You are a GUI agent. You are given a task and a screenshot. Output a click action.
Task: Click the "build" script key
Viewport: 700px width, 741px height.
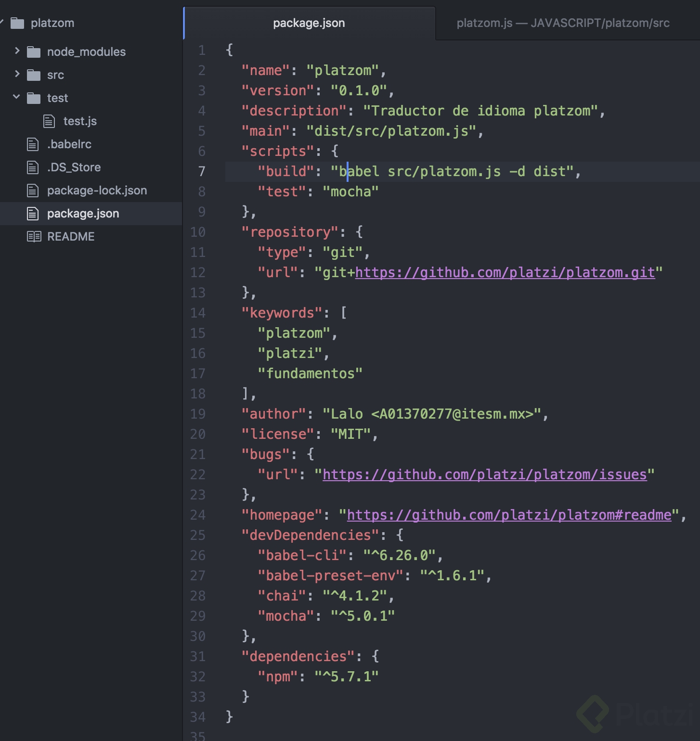pyautogui.click(x=286, y=172)
